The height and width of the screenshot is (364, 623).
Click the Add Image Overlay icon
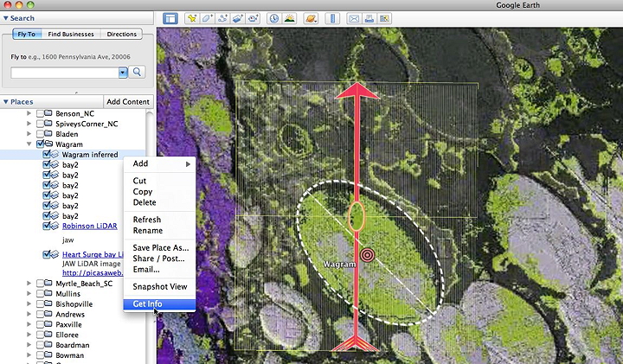click(x=239, y=17)
